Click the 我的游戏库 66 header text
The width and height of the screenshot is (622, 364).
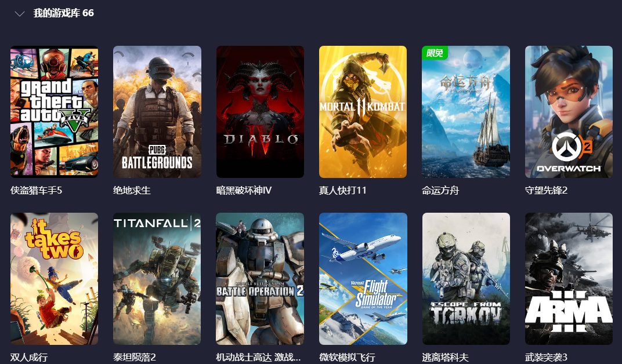63,13
